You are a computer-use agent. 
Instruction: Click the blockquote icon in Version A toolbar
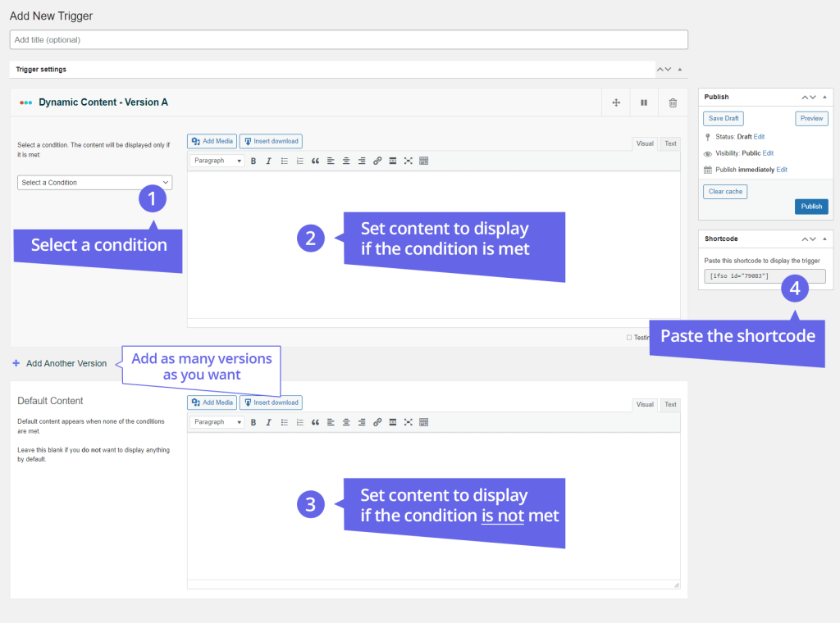pyautogui.click(x=315, y=161)
